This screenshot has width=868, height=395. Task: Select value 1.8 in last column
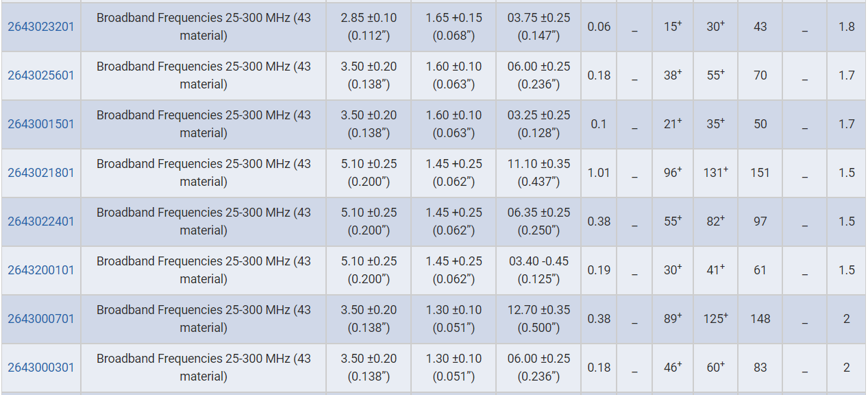(x=847, y=27)
